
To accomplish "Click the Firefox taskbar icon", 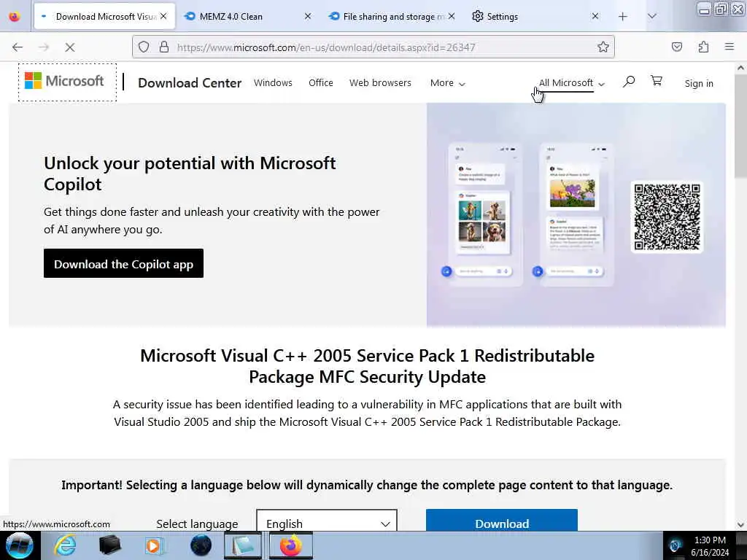I will 291,545.
